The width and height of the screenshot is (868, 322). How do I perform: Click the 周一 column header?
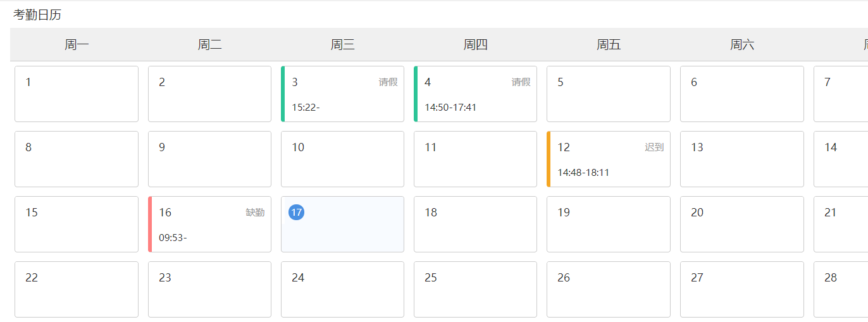coord(77,45)
